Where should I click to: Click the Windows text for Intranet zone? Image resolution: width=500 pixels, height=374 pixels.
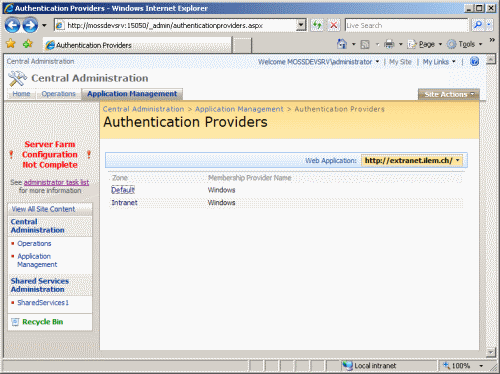221,203
